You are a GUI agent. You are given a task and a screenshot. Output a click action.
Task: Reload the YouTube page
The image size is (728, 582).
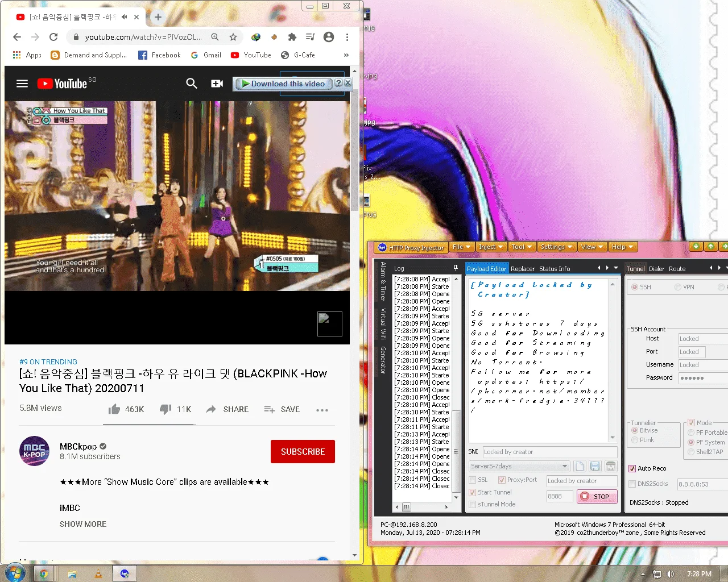click(53, 37)
